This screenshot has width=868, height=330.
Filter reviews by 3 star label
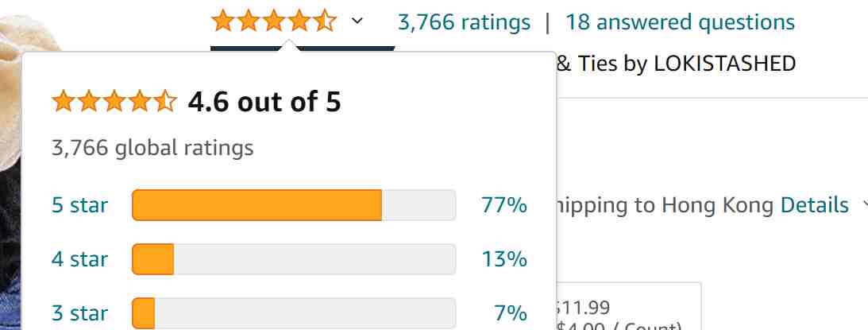coord(79,313)
